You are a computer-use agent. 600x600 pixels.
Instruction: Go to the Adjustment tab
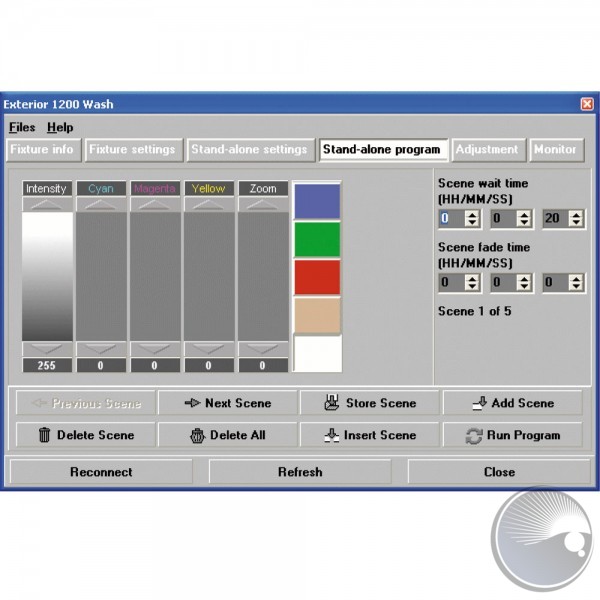[489, 150]
